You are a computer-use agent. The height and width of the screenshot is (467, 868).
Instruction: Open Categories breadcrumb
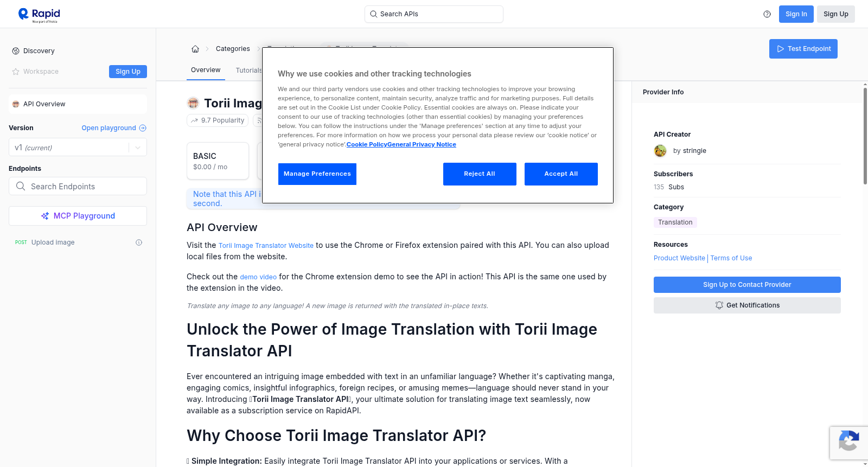coord(233,49)
